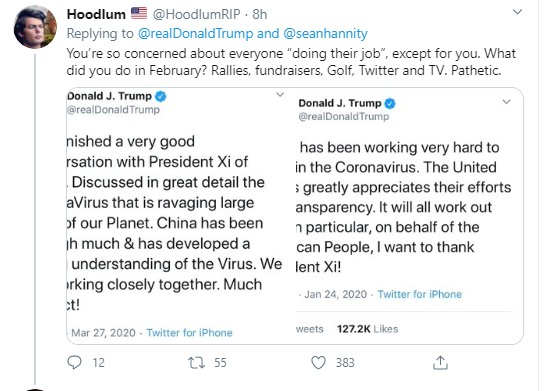Open the @seanhannity mention link

(x=325, y=34)
